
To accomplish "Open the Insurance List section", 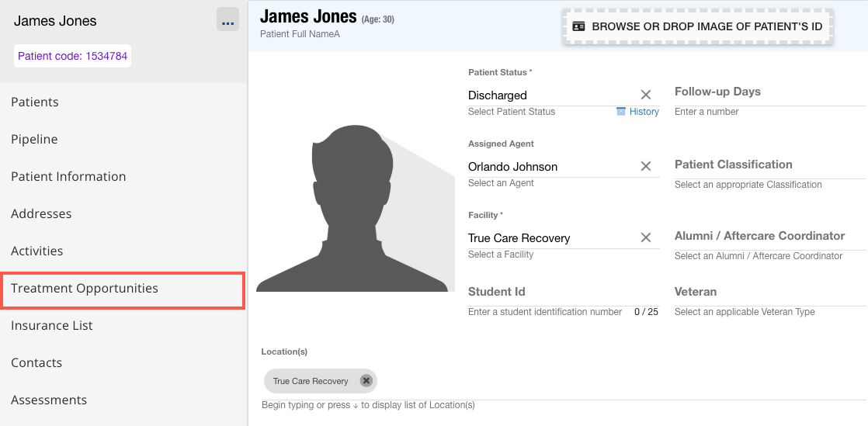I will coord(52,326).
